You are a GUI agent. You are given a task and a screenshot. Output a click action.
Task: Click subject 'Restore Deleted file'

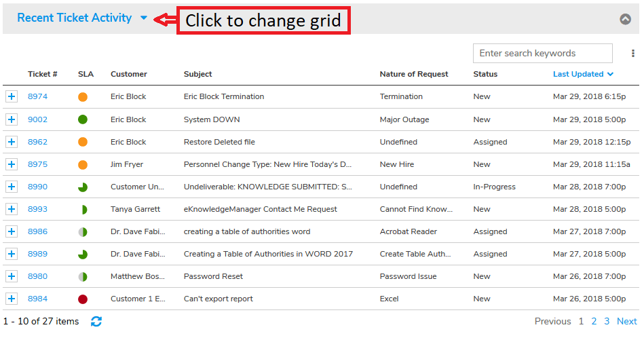pyautogui.click(x=219, y=142)
